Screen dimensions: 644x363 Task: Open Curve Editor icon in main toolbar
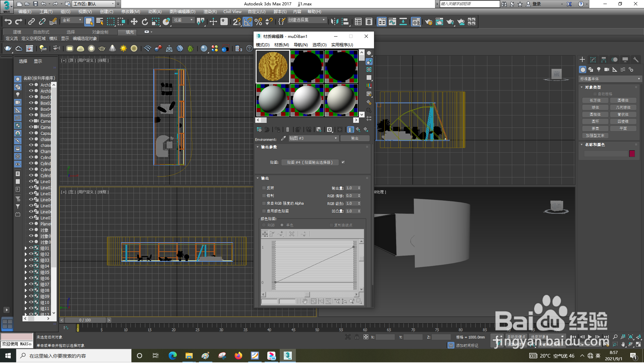point(392,22)
